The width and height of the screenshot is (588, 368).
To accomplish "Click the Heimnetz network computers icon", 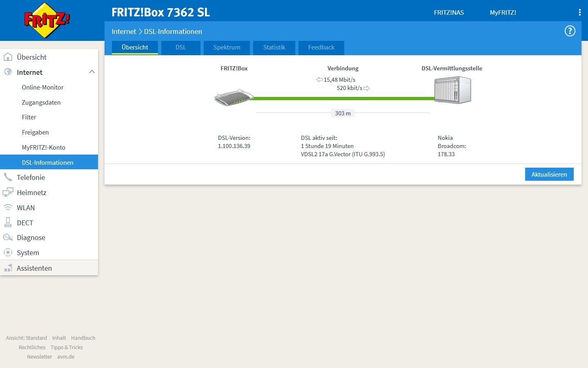I will coord(8,192).
